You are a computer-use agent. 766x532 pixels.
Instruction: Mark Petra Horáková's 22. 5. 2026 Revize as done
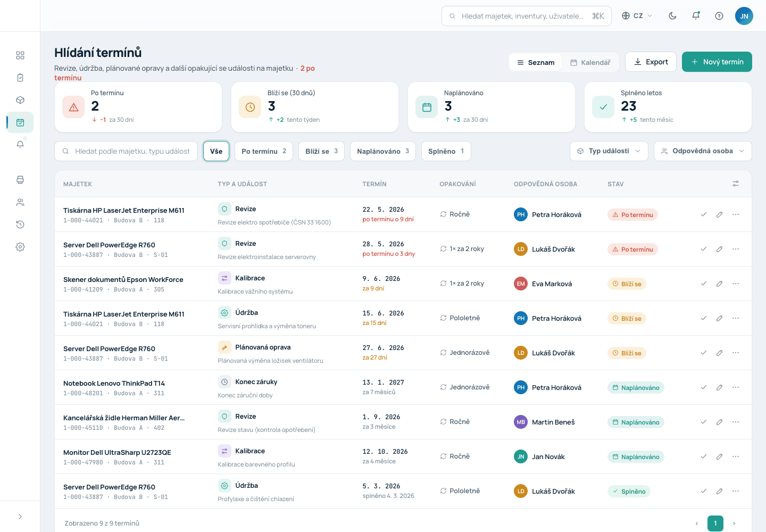pos(704,214)
